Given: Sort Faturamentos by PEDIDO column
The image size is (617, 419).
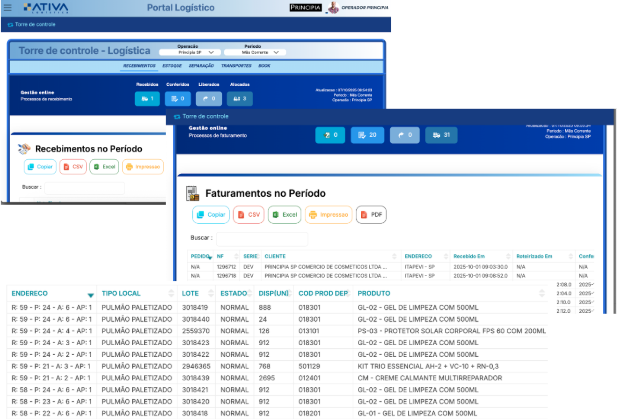Looking at the screenshot, I should (201, 256).
